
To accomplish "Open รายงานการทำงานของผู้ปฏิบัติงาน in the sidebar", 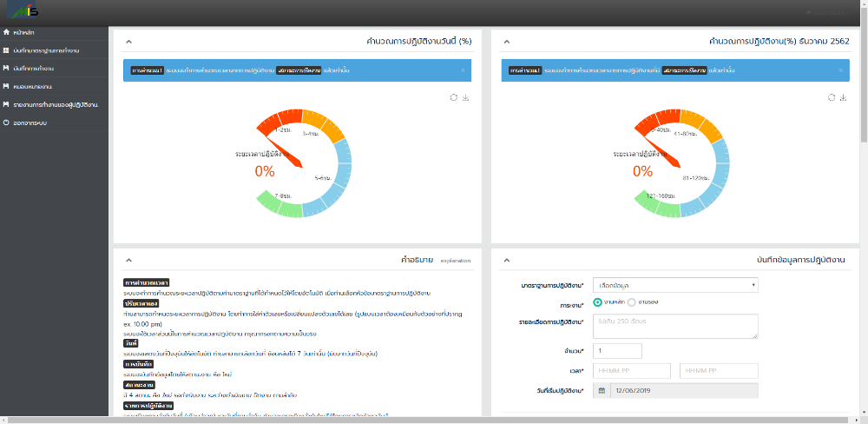I will pos(54,104).
